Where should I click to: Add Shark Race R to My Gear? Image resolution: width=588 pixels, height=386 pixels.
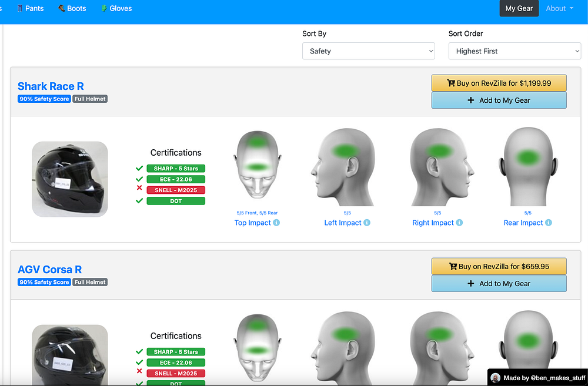[499, 100]
